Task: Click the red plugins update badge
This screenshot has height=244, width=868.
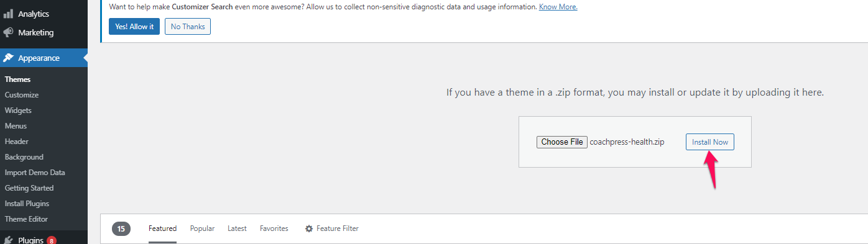Action: pos(52,240)
